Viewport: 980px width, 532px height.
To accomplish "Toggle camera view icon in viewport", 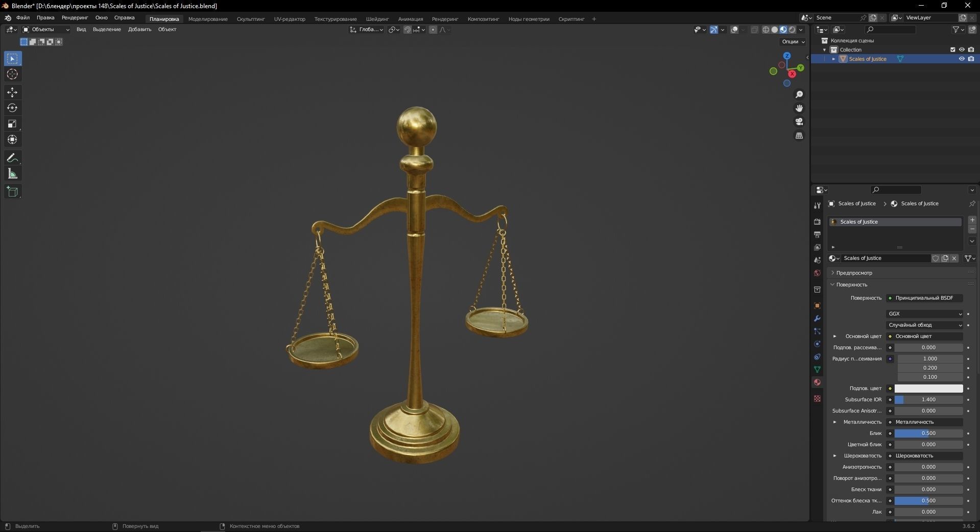I will [x=799, y=122].
